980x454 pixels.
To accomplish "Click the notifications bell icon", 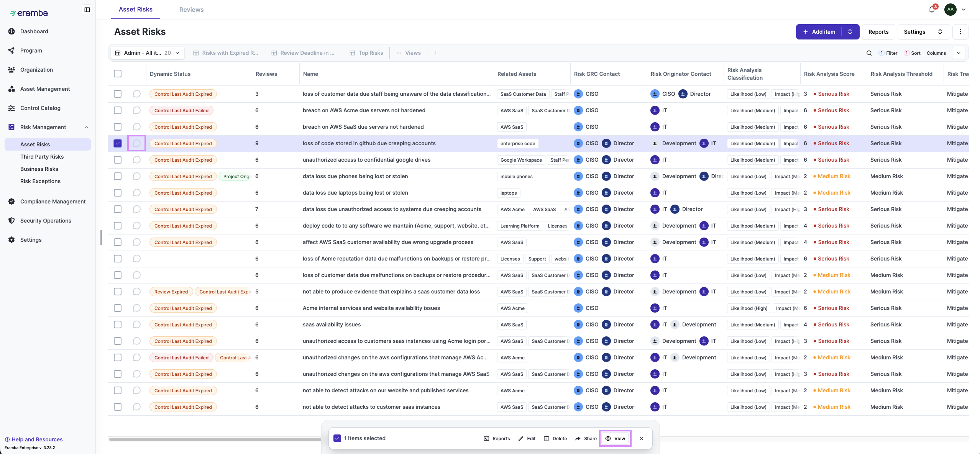I will (932, 10).
